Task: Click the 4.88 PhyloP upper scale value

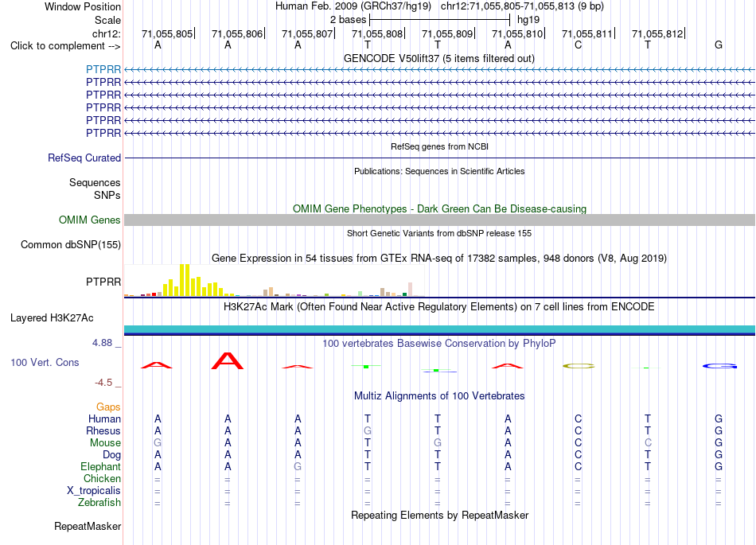Action: (102, 343)
